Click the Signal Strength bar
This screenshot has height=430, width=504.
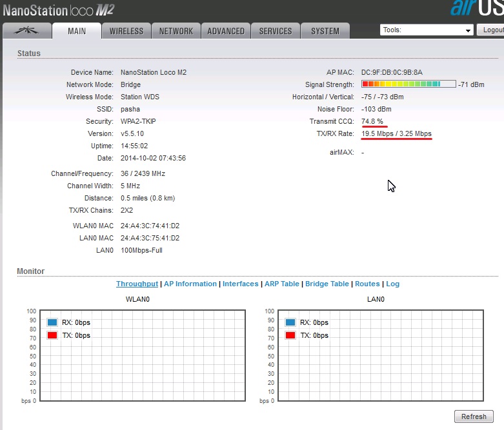408,84
